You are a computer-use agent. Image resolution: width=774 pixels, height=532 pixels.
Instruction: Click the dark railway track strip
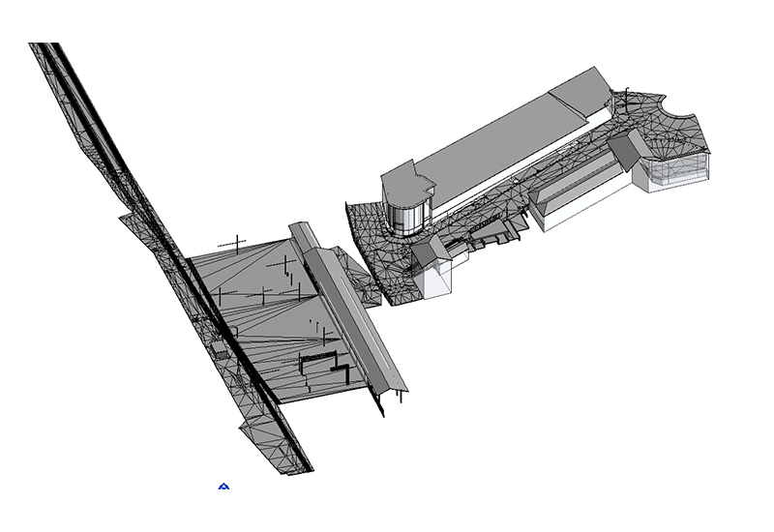(174, 253)
